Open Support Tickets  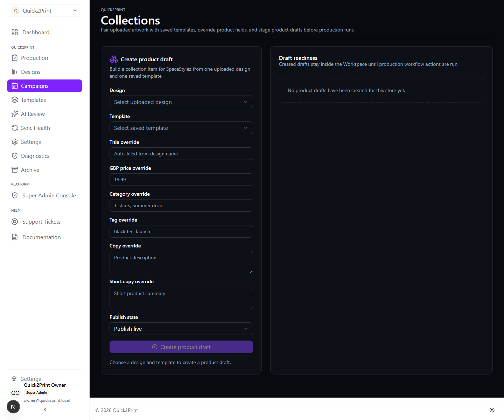pos(44,222)
